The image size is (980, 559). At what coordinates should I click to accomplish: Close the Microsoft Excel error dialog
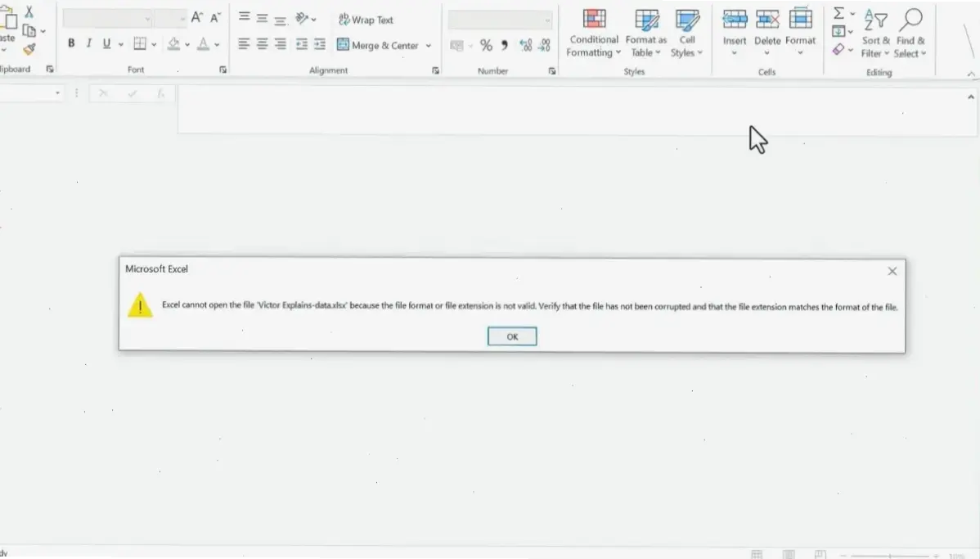coord(892,271)
